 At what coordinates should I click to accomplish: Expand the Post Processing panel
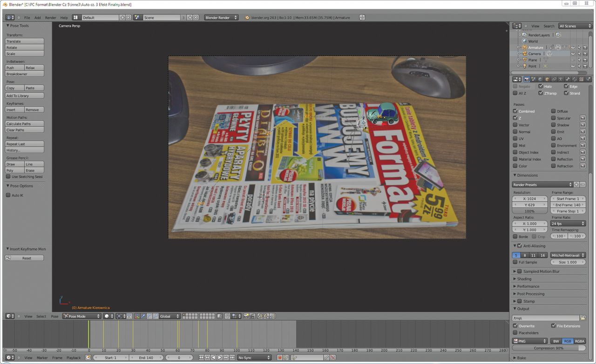tap(515, 294)
